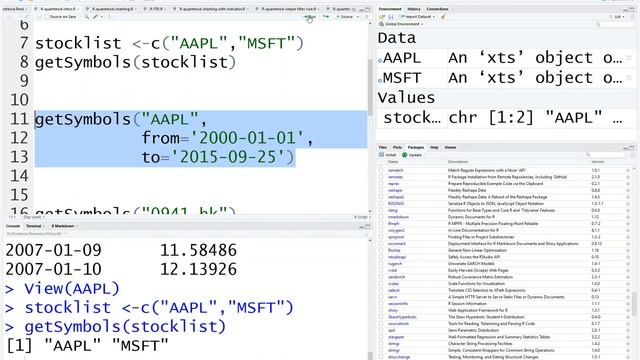Save workspace with the Environment disk icon

coord(391,17)
